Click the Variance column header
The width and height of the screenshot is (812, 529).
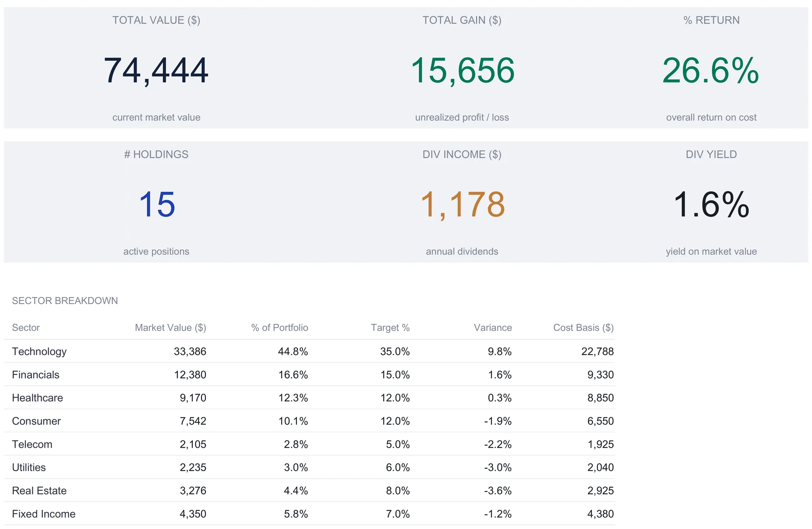pyautogui.click(x=493, y=327)
